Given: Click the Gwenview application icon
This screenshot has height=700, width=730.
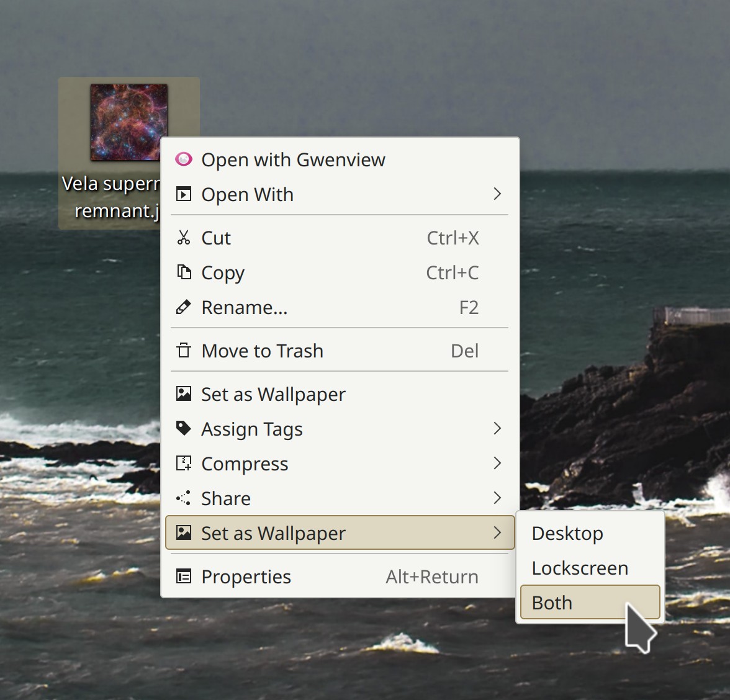Looking at the screenshot, I should point(184,159).
